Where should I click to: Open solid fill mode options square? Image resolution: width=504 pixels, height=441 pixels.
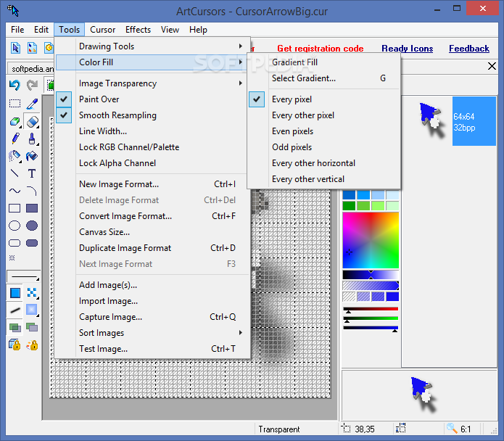click(x=15, y=293)
